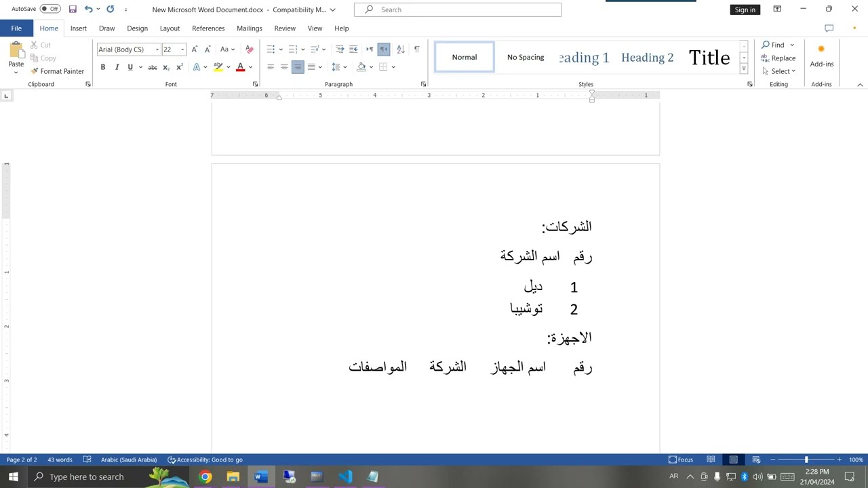Screen dimensions: 868x488
Task: Click the title bar Search box
Action: 458,9
